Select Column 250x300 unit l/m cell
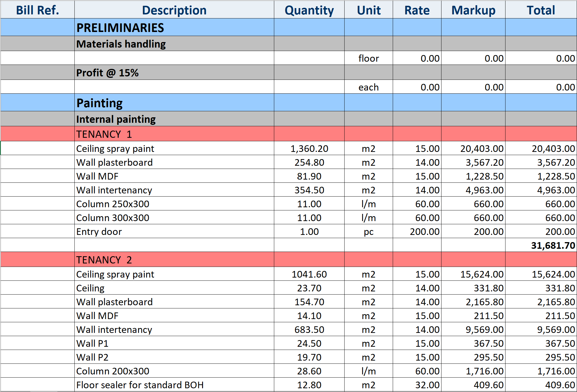The height and width of the screenshot is (392, 577). 369,204
